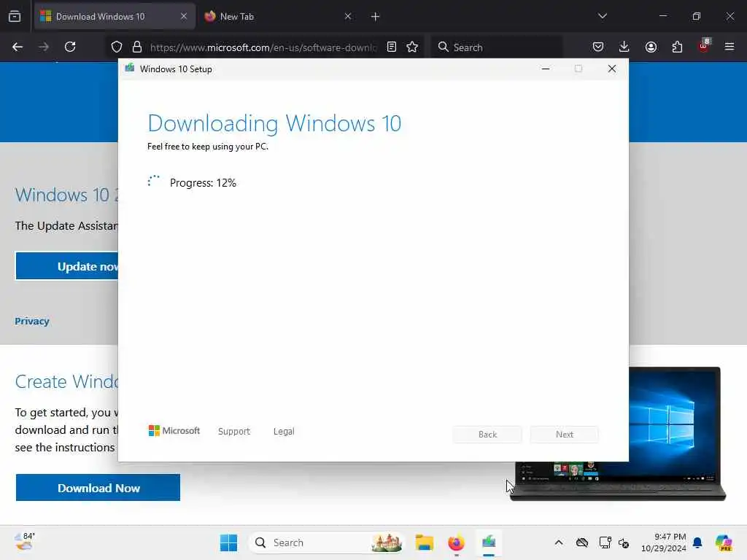Click the Download Now button on webpage
The image size is (747, 560).
tap(98, 488)
